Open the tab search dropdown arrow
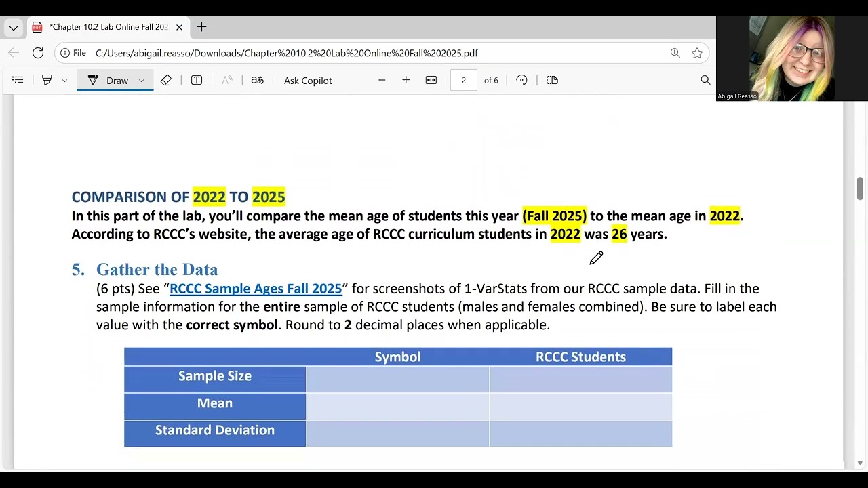The image size is (868, 488). (14, 28)
